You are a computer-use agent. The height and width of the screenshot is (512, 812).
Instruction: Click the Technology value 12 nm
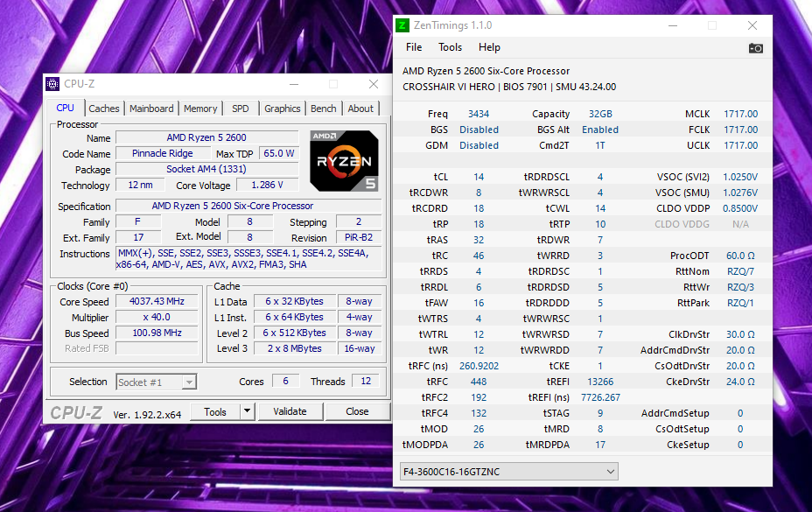coord(140,185)
